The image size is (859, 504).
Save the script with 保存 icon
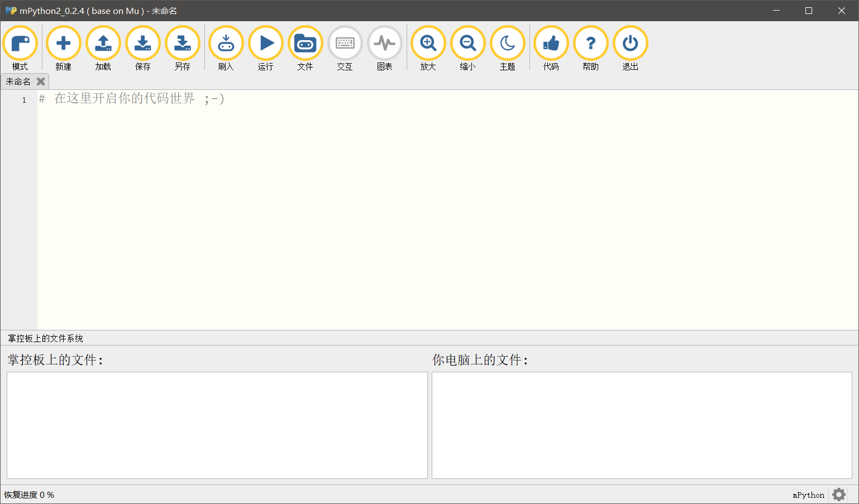[x=143, y=44]
